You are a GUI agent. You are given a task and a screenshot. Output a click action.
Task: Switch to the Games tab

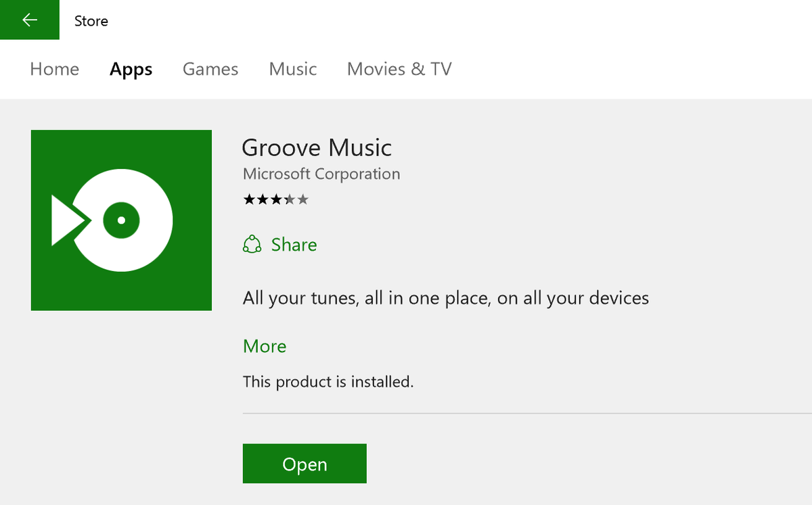(x=210, y=69)
